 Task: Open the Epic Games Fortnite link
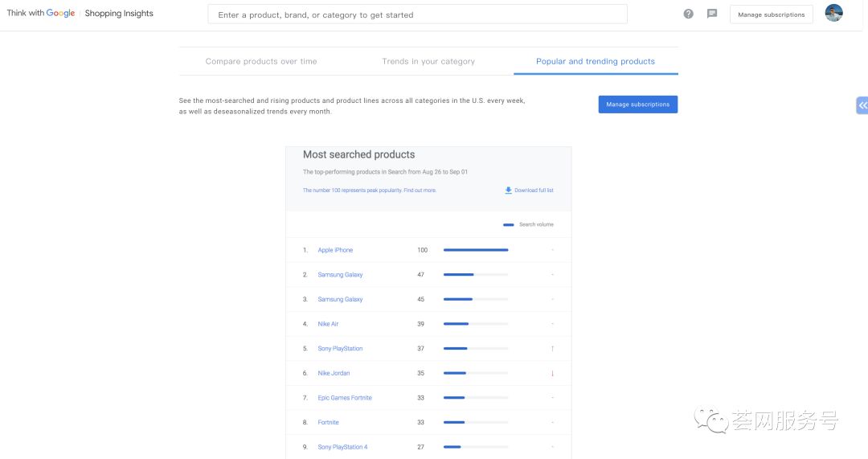coord(345,398)
